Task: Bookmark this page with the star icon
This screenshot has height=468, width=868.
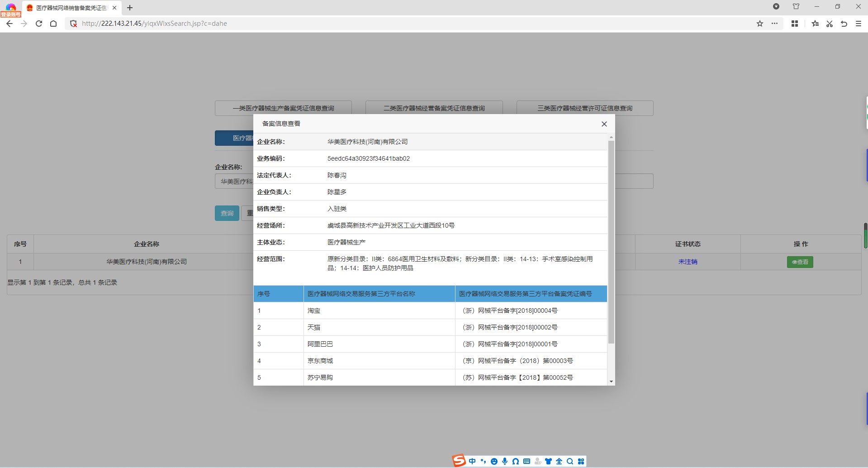Action: (760, 24)
